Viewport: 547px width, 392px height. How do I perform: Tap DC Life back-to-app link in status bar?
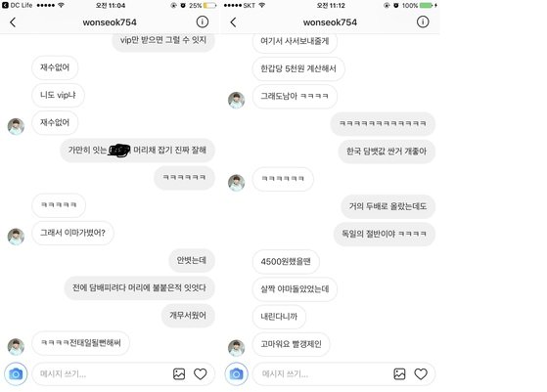[x=18, y=5]
